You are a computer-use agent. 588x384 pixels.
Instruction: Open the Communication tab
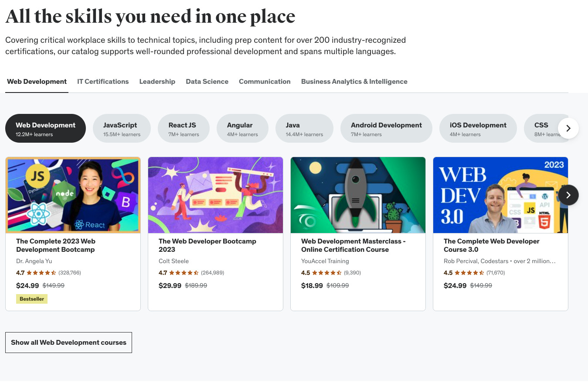click(x=265, y=82)
